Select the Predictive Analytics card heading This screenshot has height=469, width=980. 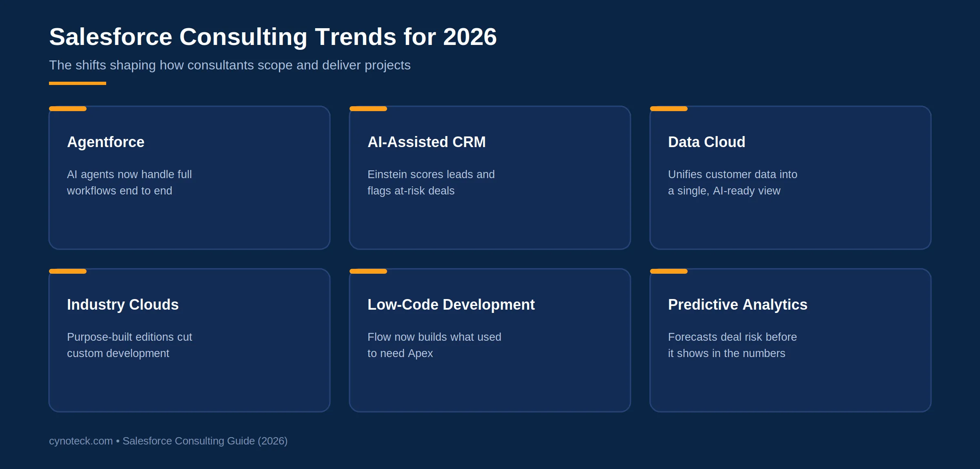pyautogui.click(x=737, y=305)
